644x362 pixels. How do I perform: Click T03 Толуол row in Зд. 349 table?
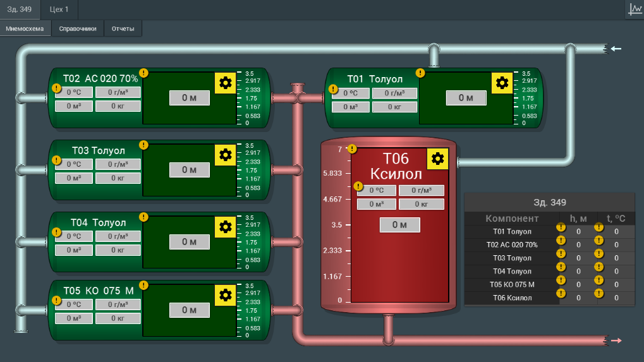(x=550, y=258)
